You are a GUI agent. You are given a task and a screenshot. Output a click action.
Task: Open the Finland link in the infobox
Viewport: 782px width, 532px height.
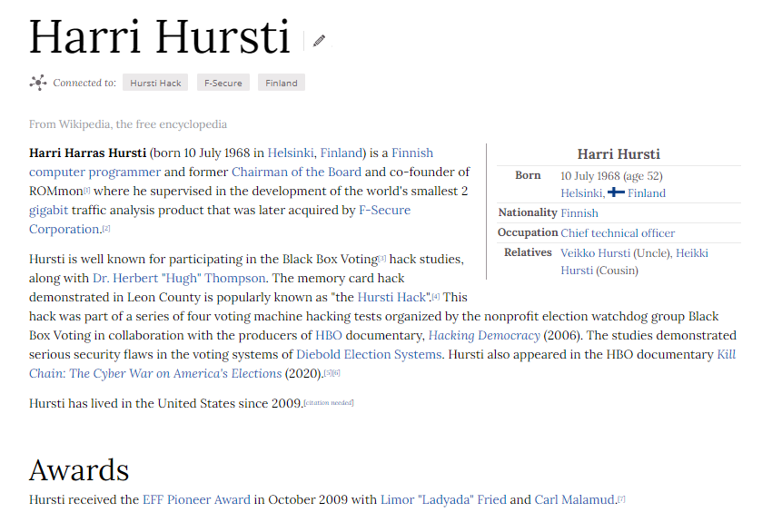pos(647,193)
